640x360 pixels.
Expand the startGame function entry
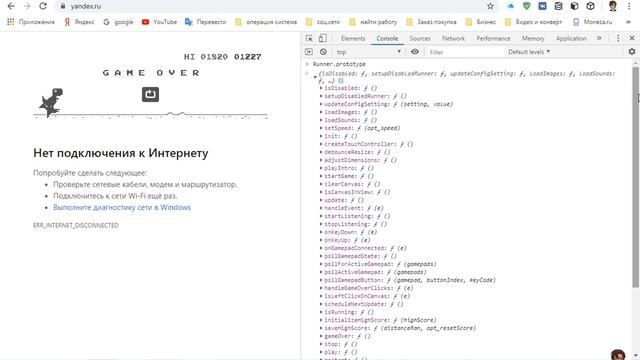321,176
